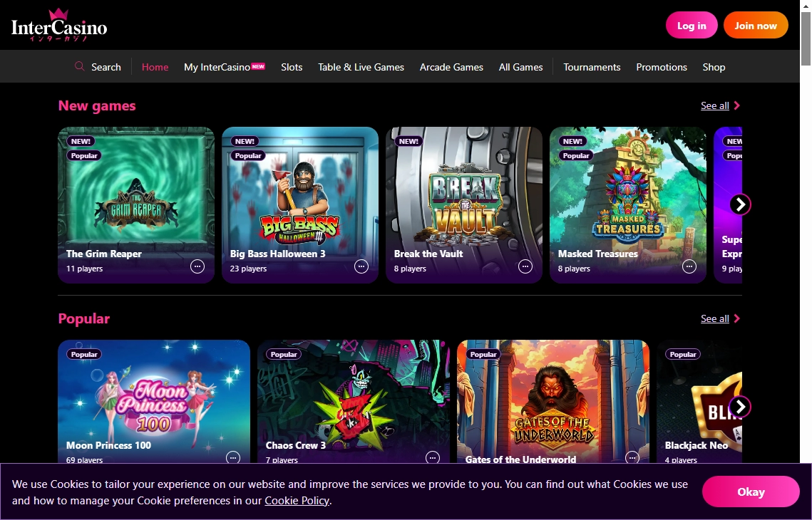Click the page vertical scrollbar thumb
This screenshot has height=520, width=812.
click(806, 38)
